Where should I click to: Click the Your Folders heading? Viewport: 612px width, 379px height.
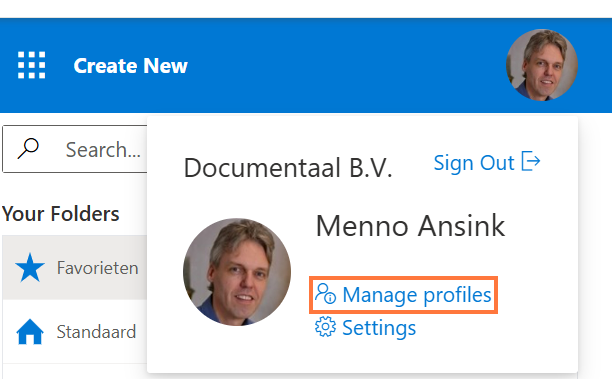point(60,214)
